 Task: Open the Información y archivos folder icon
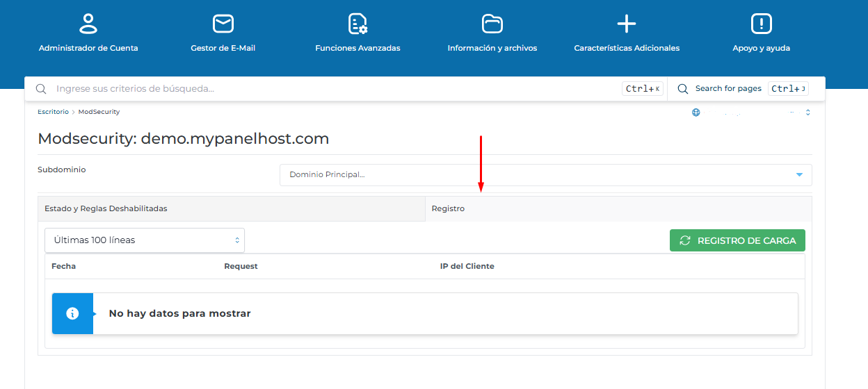click(x=492, y=24)
